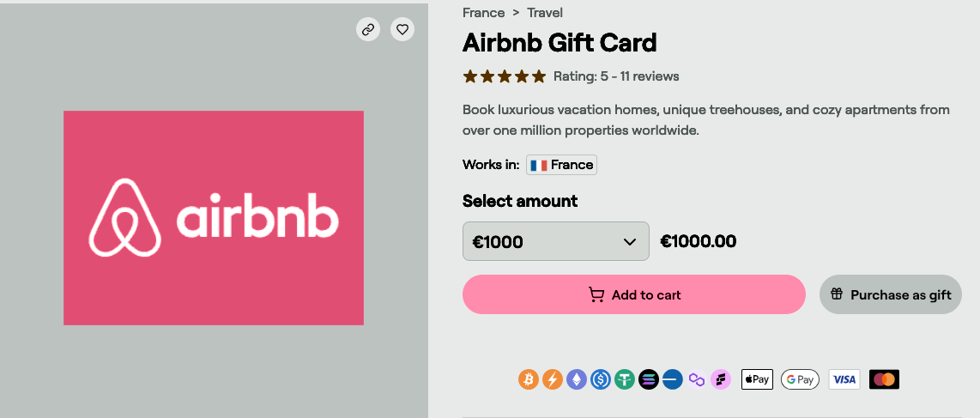Click the Airbnb gift card image

(x=214, y=218)
